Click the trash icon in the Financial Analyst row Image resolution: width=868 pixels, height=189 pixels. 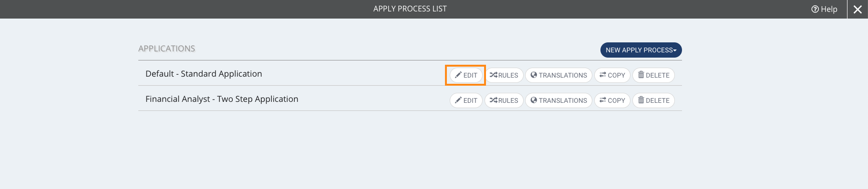pos(641,100)
